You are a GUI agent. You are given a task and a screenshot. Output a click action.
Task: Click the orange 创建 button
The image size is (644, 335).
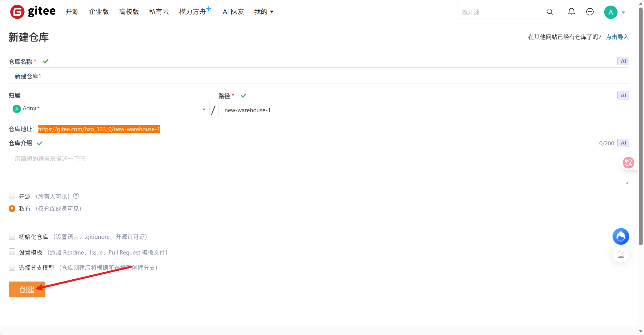tap(27, 289)
